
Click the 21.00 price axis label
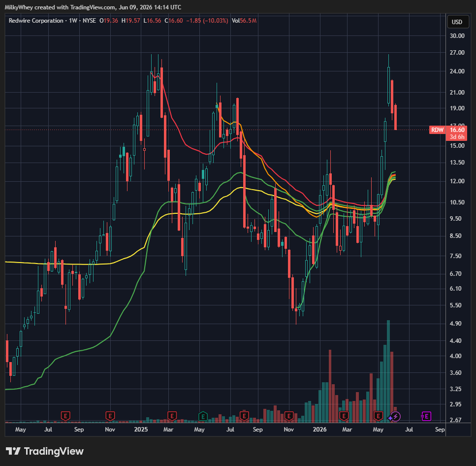pos(457,92)
